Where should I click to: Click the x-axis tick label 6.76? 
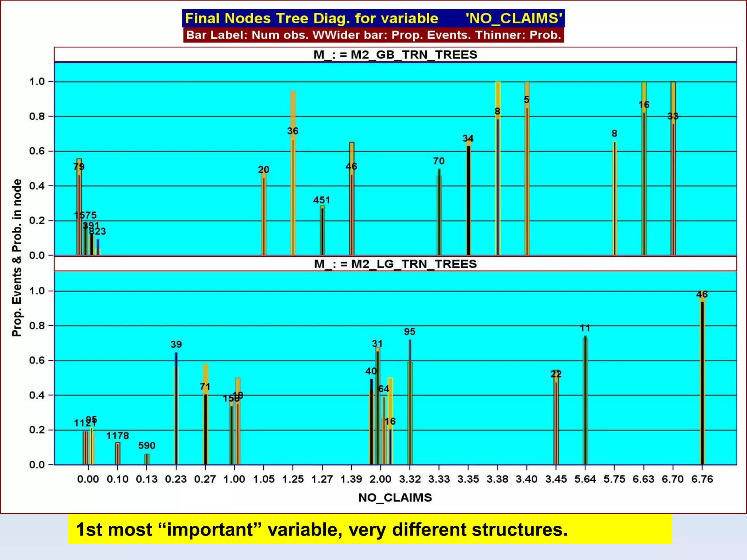point(702,479)
